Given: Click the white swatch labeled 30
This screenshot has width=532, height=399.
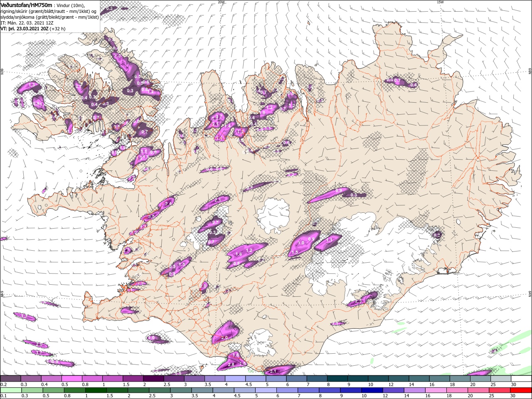Looking at the screenshot, I should pyautogui.click(x=521, y=379).
